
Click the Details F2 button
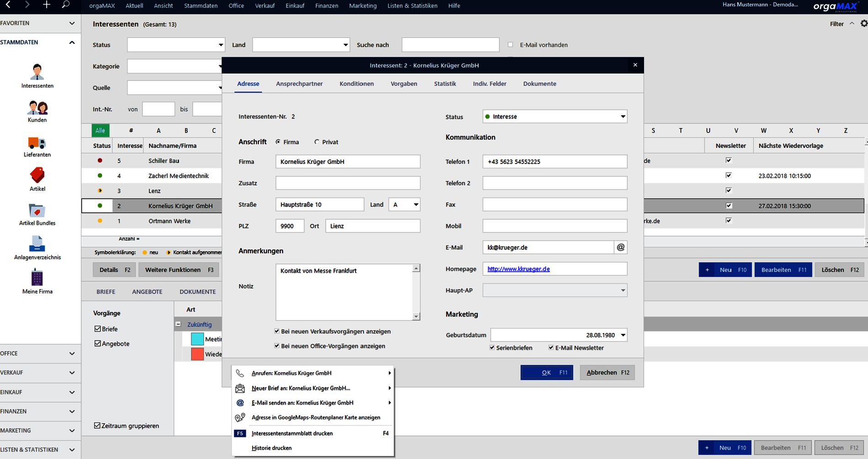(x=114, y=270)
